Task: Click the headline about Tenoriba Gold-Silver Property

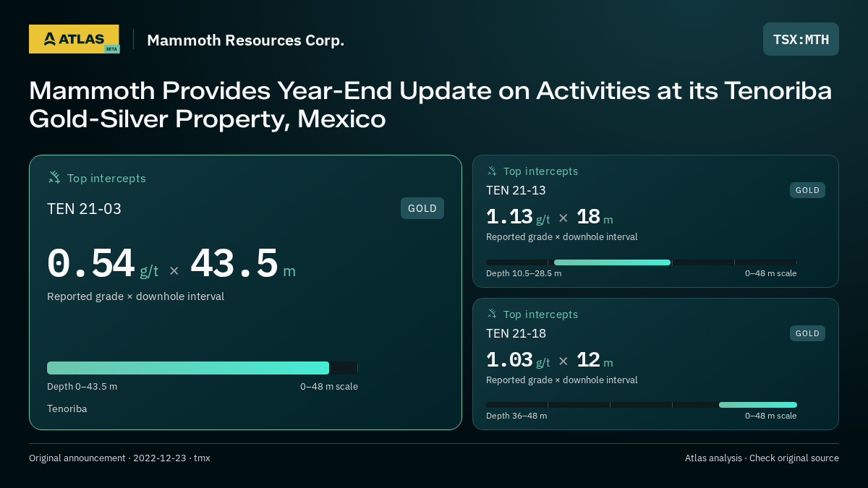Action: pyautogui.click(x=430, y=105)
